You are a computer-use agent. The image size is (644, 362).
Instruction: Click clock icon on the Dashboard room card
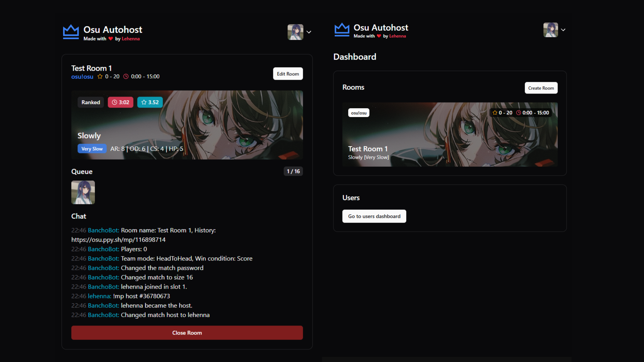click(x=519, y=113)
